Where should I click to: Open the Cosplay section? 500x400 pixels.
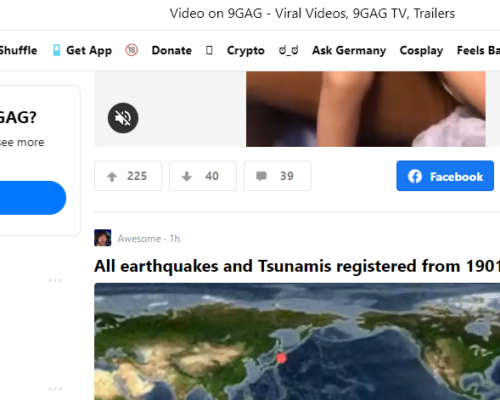421,50
